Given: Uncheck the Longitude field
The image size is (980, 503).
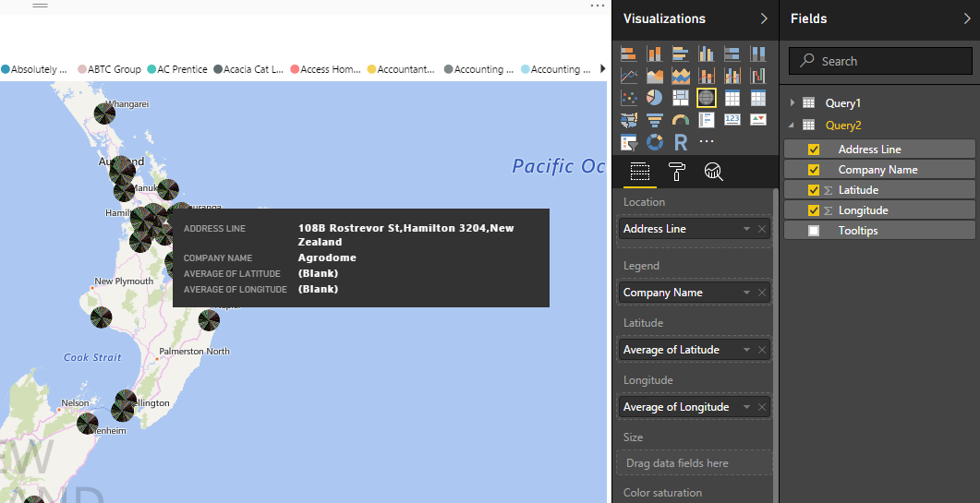Looking at the screenshot, I should (x=814, y=210).
